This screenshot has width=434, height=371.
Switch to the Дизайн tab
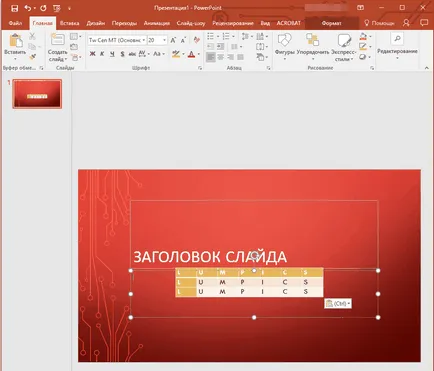pyautogui.click(x=96, y=23)
